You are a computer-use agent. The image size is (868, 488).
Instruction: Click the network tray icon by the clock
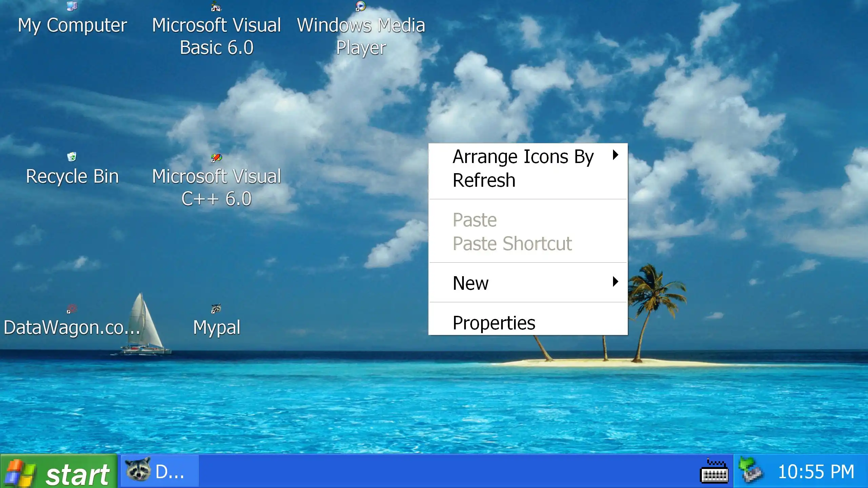coord(751,470)
